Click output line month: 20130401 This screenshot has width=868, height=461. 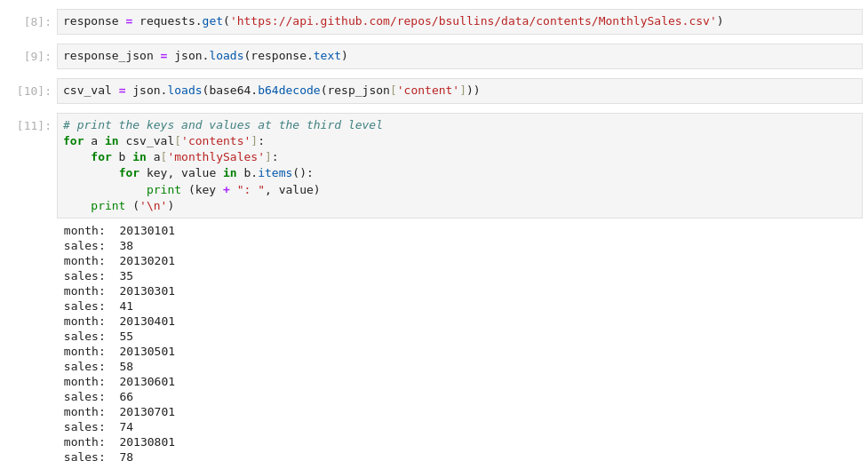tap(119, 322)
